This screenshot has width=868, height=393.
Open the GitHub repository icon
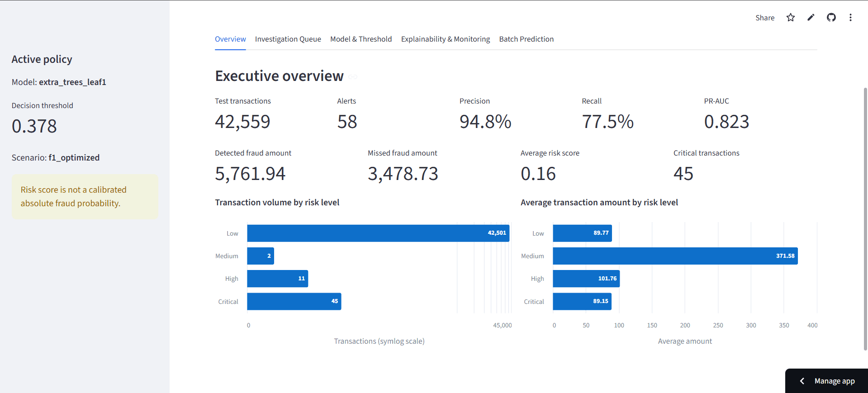point(831,18)
